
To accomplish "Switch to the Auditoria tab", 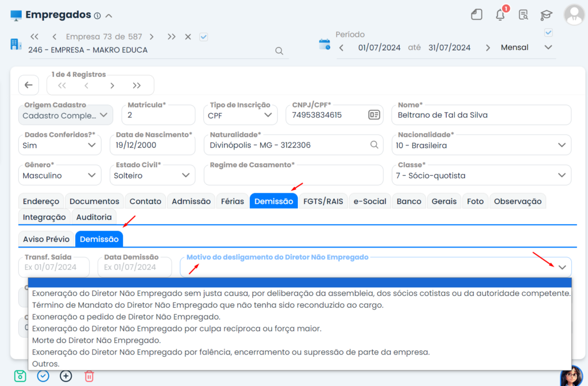I will click(x=94, y=217).
